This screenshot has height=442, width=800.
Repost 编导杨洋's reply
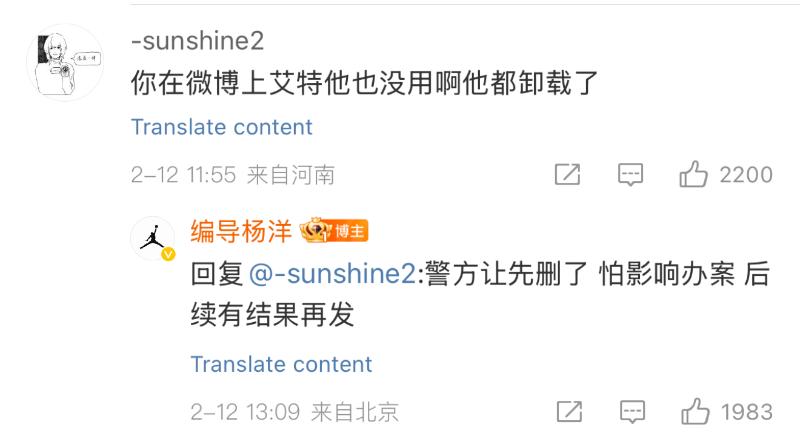[x=568, y=411]
